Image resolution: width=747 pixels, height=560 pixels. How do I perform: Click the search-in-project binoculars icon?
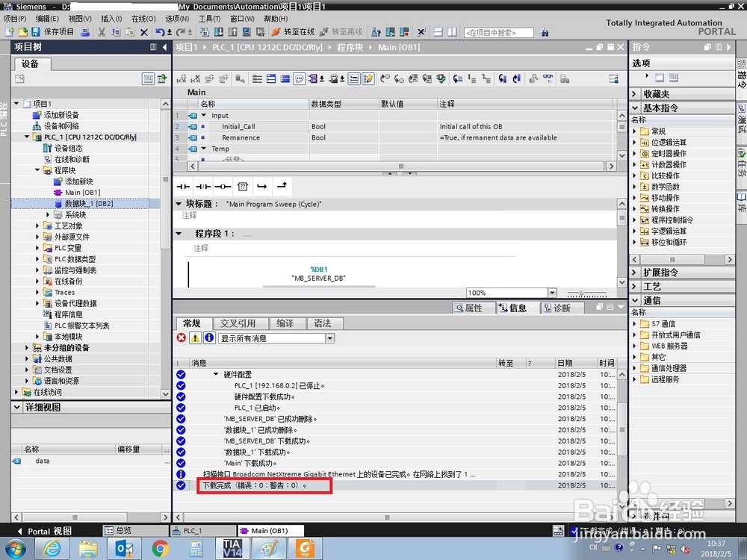click(544, 32)
